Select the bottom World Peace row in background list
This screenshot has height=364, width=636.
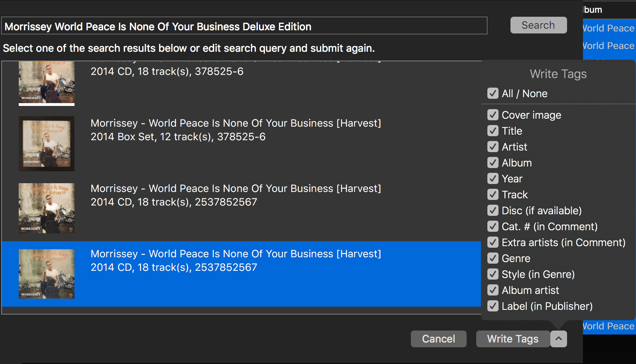click(x=609, y=326)
